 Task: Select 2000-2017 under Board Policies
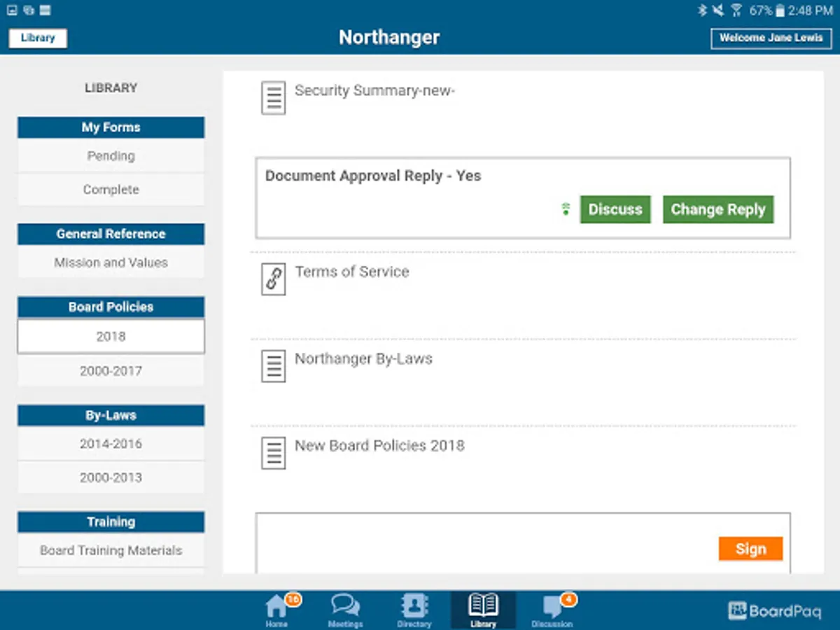pos(111,371)
